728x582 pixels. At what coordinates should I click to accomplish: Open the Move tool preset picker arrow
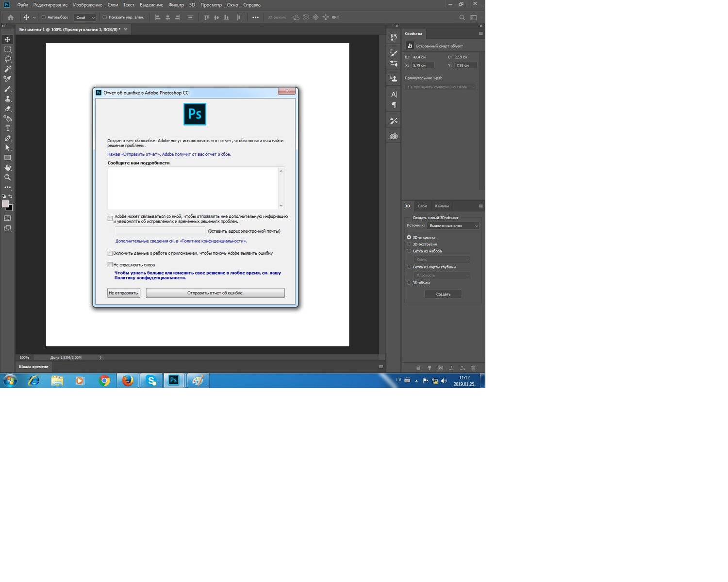34,17
